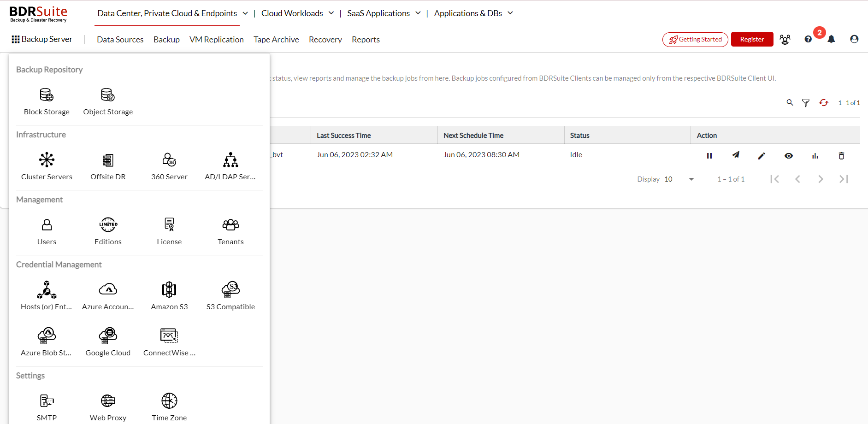Screen dimensions: 868x424
Task: Open Reports menu
Action: [x=366, y=40]
